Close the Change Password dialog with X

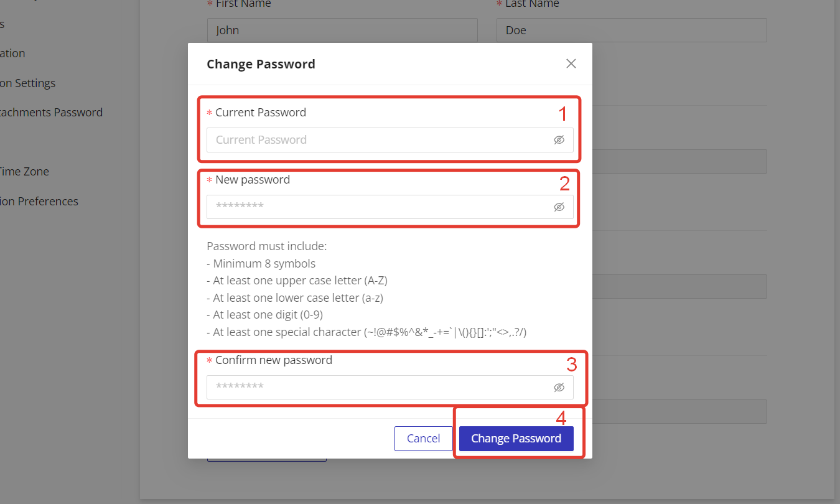point(571,63)
